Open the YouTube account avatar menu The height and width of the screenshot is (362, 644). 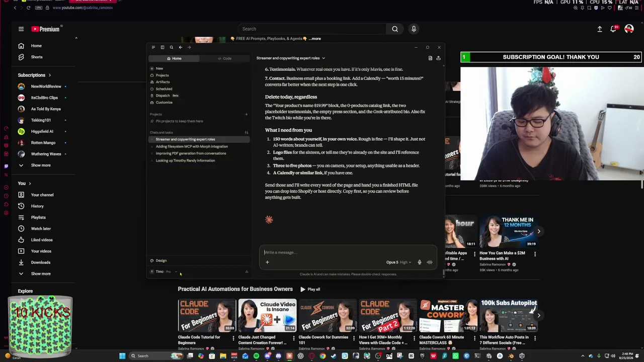(x=629, y=29)
